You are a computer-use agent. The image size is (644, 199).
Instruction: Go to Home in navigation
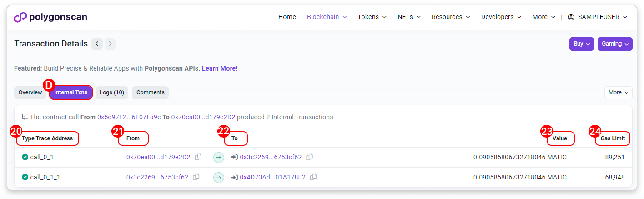(x=287, y=17)
